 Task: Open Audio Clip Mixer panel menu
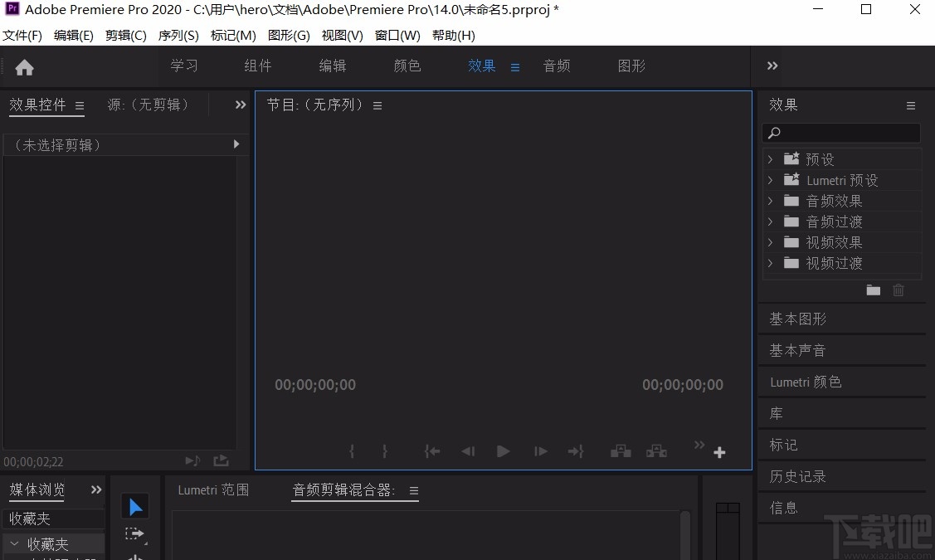coord(414,491)
